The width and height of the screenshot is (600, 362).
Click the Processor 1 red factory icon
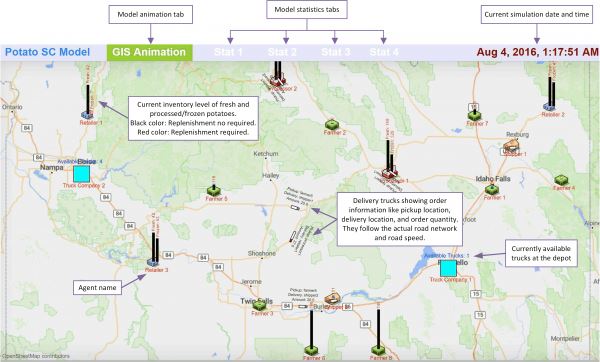(390, 173)
